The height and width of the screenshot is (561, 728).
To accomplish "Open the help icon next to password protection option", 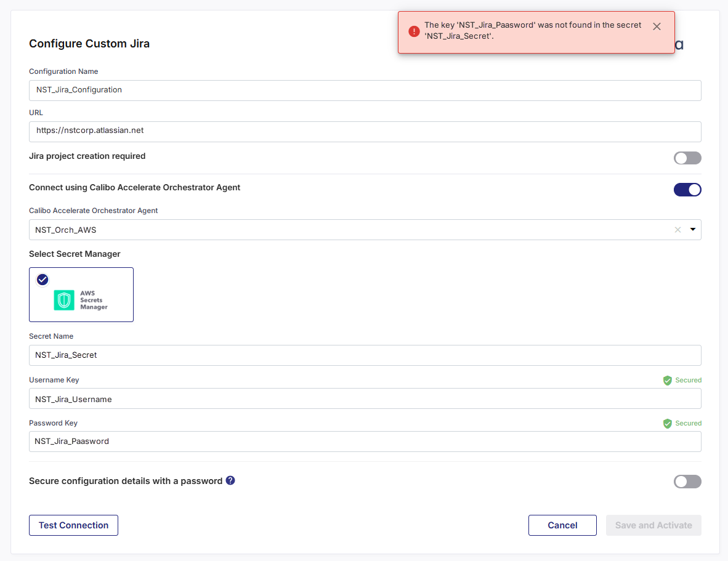I will point(230,480).
